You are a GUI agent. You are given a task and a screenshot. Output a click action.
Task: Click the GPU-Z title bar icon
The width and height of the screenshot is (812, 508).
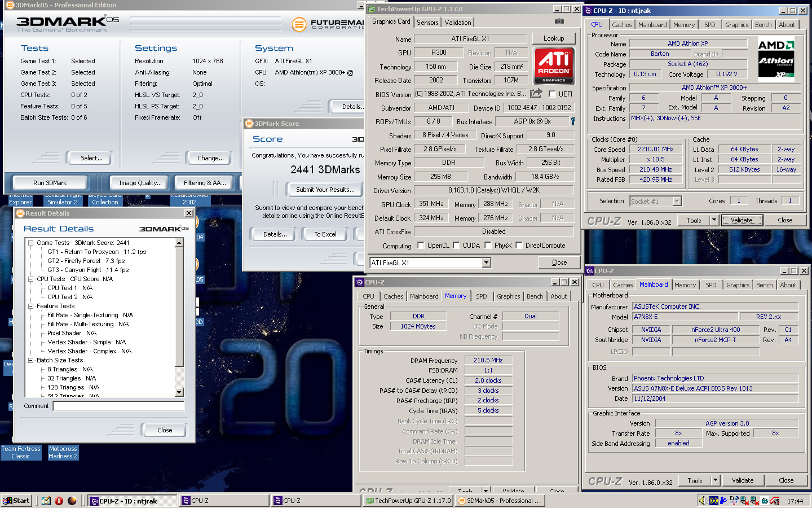[x=370, y=9]
